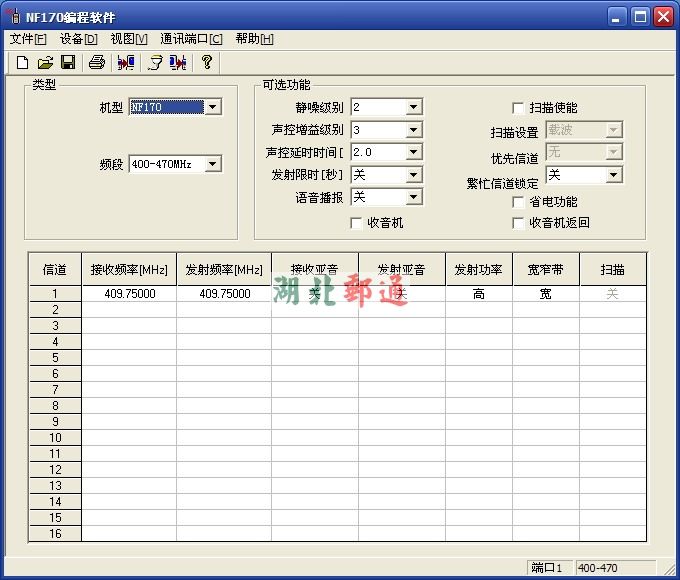The height and width of the screenshot is (580, 680).
Task: Click the comm port setup icon
Action: pyautogui.click(x=154, y=62)
